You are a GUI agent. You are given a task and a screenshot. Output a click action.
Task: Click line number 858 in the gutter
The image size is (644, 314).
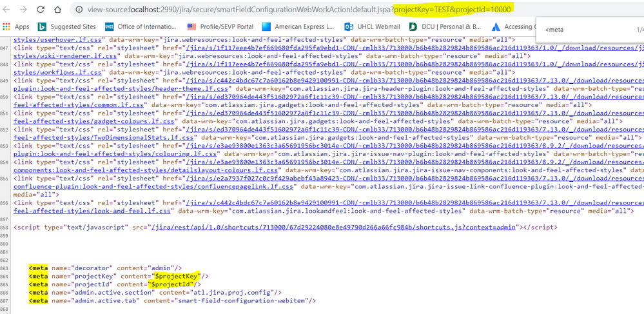click(x=5, y=228)
